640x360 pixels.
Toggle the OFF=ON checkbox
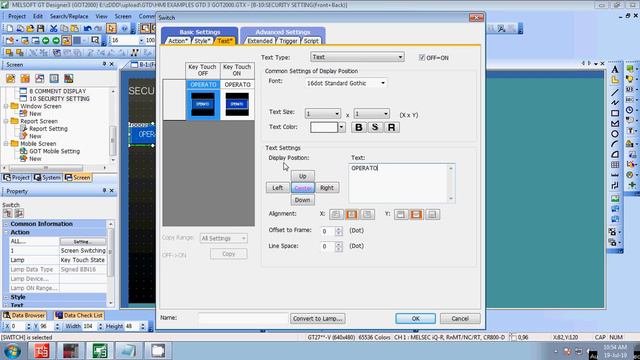pyautogui.click(x=422, y=58)
